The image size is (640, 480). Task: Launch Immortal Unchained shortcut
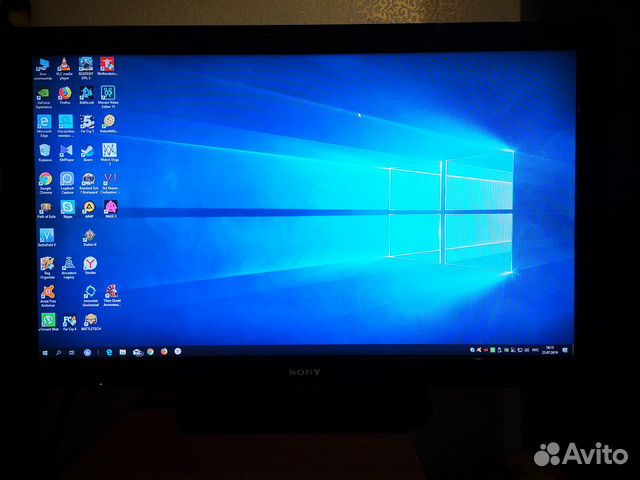pos(90,296)
